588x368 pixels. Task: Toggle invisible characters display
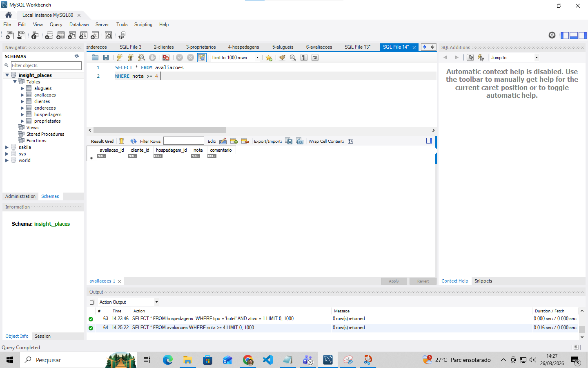304,58
